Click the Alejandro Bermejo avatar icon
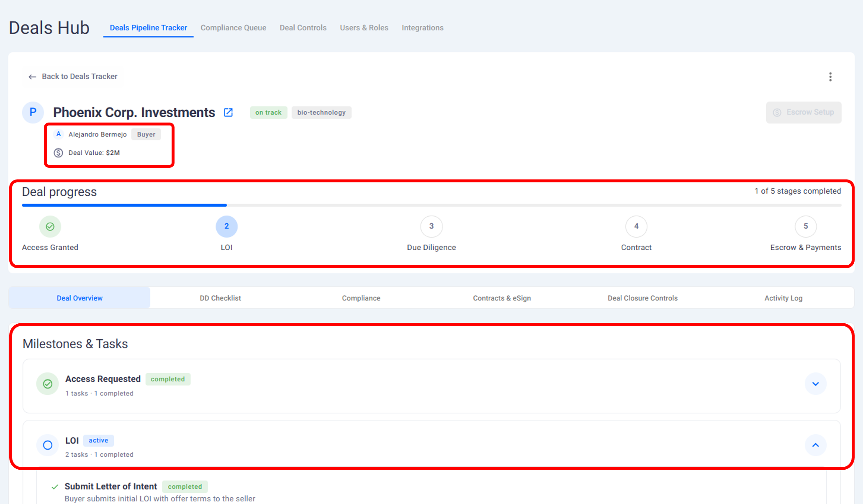 [59, 134]
